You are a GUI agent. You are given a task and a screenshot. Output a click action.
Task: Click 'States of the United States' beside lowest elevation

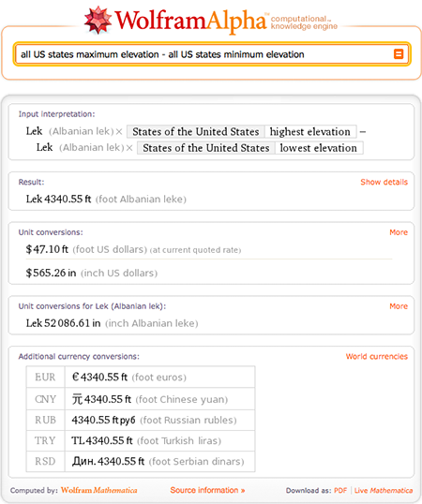(x=206, y=148)
